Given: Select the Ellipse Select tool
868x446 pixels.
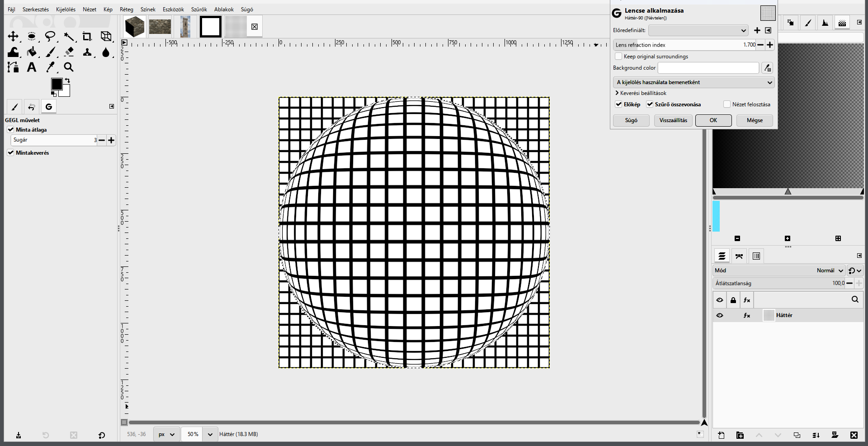Looking at the screenshot, I should (32, 37).
